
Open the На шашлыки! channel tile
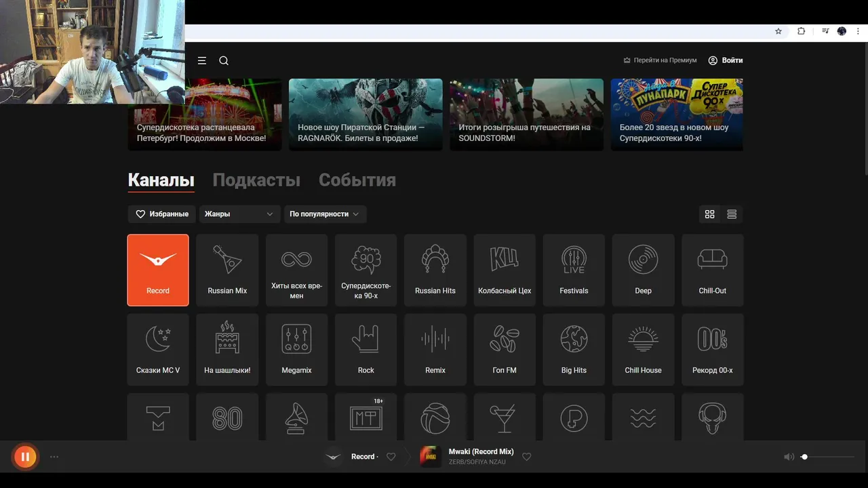[x=227, y=350]
